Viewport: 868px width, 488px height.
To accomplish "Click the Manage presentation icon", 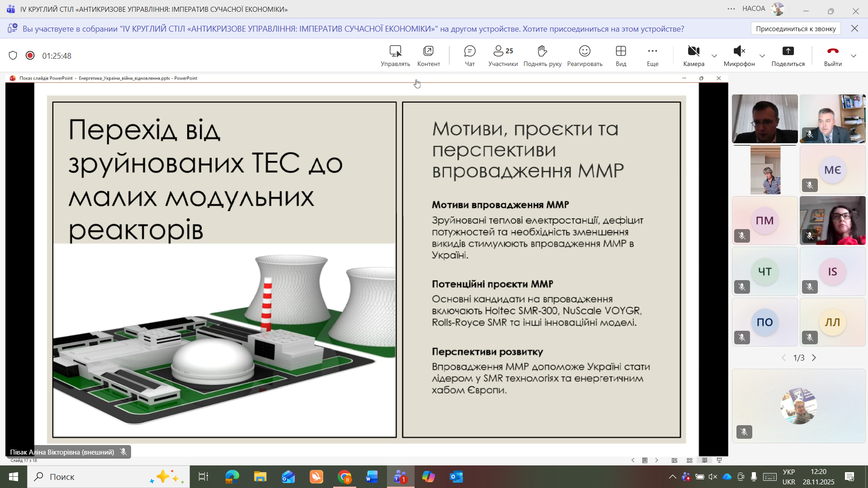I will click(395, 52).
